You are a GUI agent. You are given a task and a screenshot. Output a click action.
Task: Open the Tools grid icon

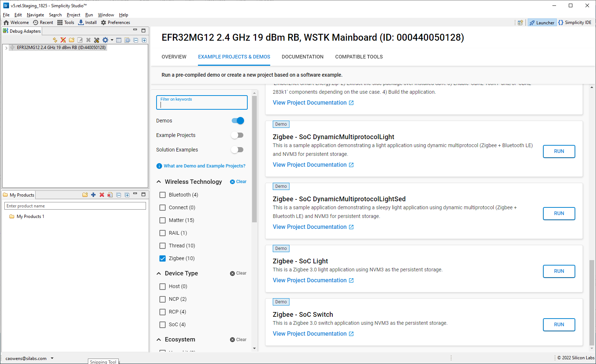[x=60, y=23]
